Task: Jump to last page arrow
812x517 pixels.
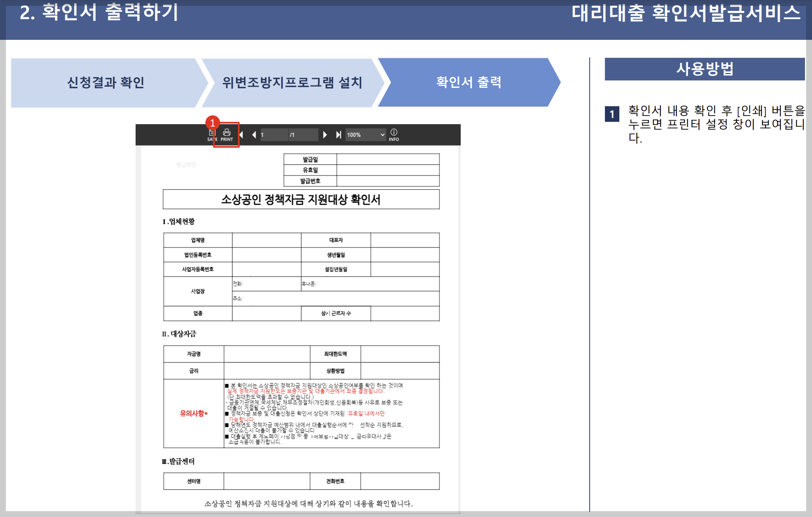Action: (x=338, y=135)
